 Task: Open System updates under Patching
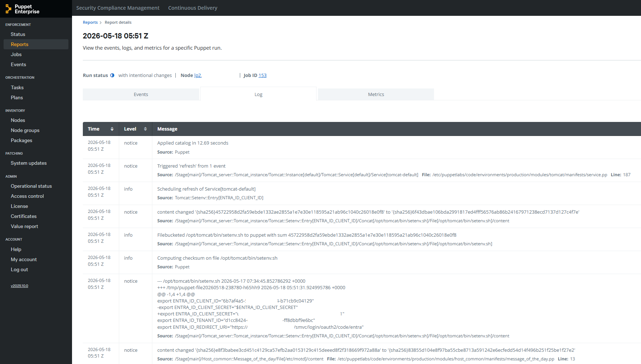(x=29, y=163)
